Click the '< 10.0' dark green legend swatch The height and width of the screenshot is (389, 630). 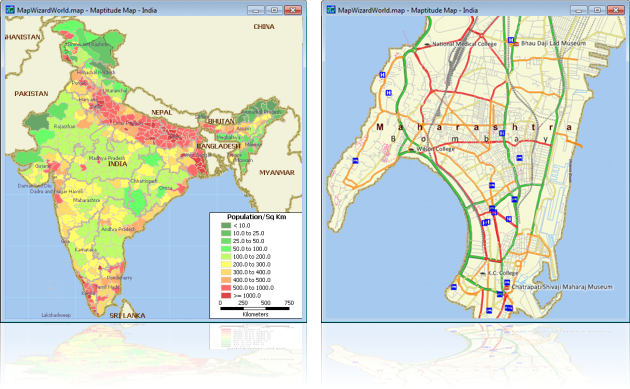point(226,225)
